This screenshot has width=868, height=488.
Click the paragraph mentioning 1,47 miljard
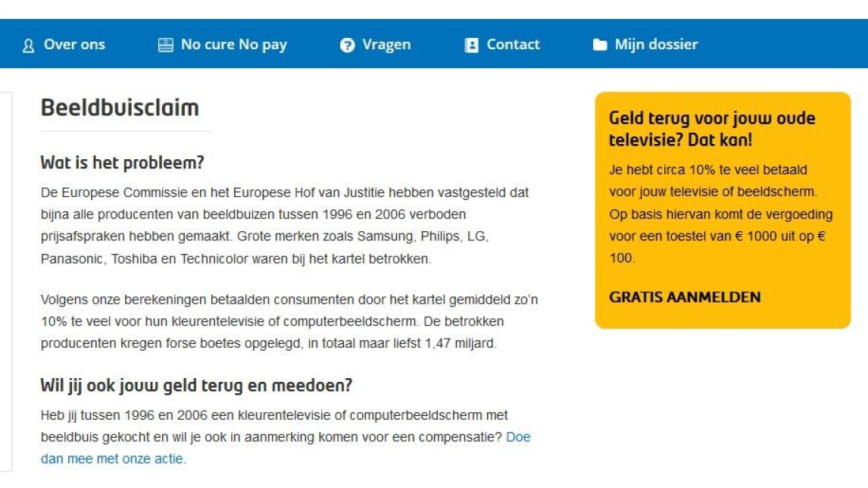(x=289, y=321)
